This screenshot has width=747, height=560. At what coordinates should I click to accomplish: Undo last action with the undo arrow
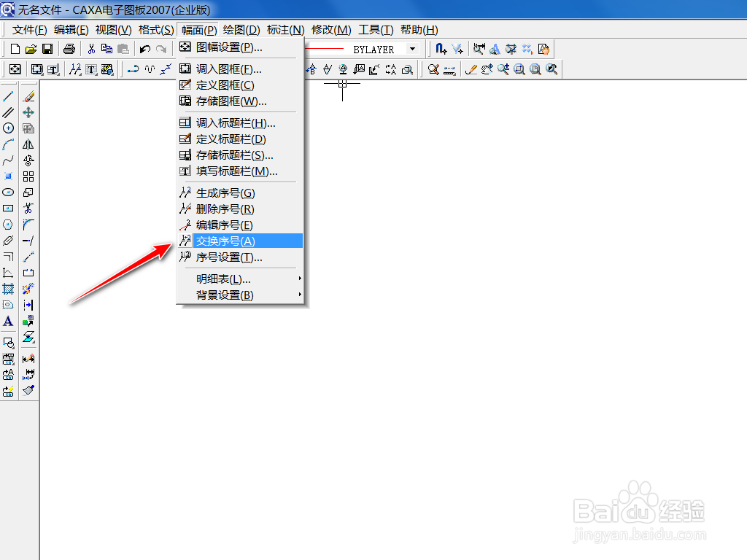click(145, 49)
